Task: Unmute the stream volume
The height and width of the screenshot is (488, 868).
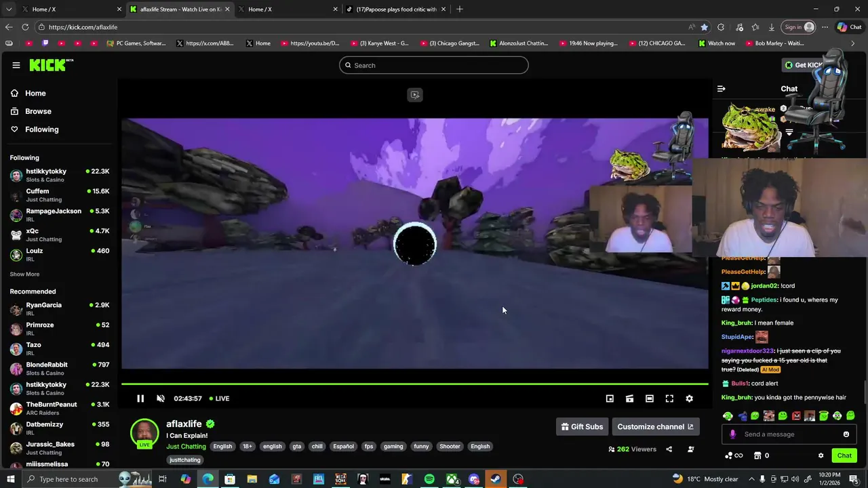Action: click(x=161, y=399)
